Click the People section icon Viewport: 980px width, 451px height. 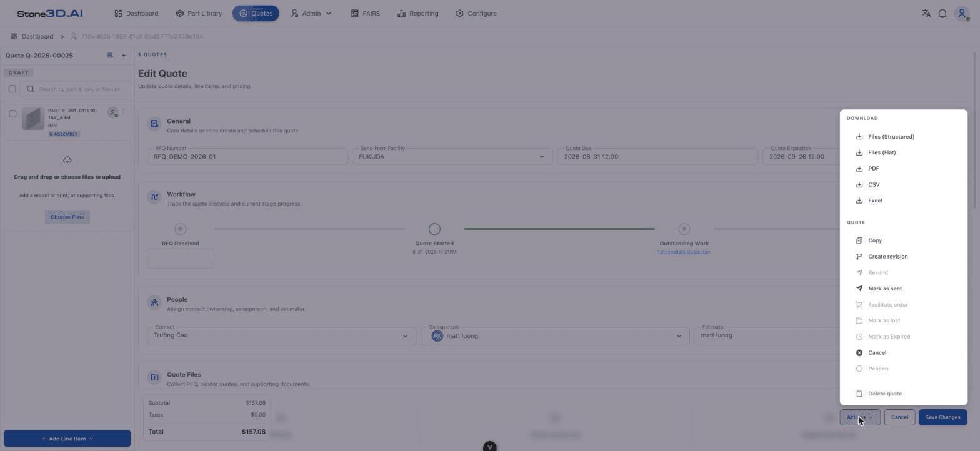(154, 303)
